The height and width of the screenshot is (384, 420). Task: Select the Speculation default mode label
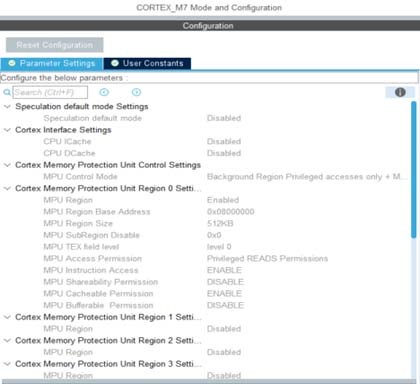[x=93, y=118]
